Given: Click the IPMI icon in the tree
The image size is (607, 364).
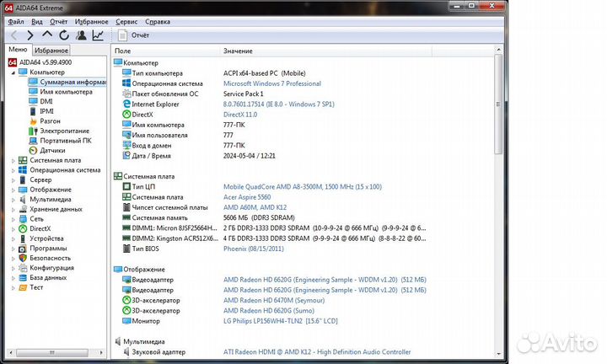Looking at the screenshot, I should 33,111.
